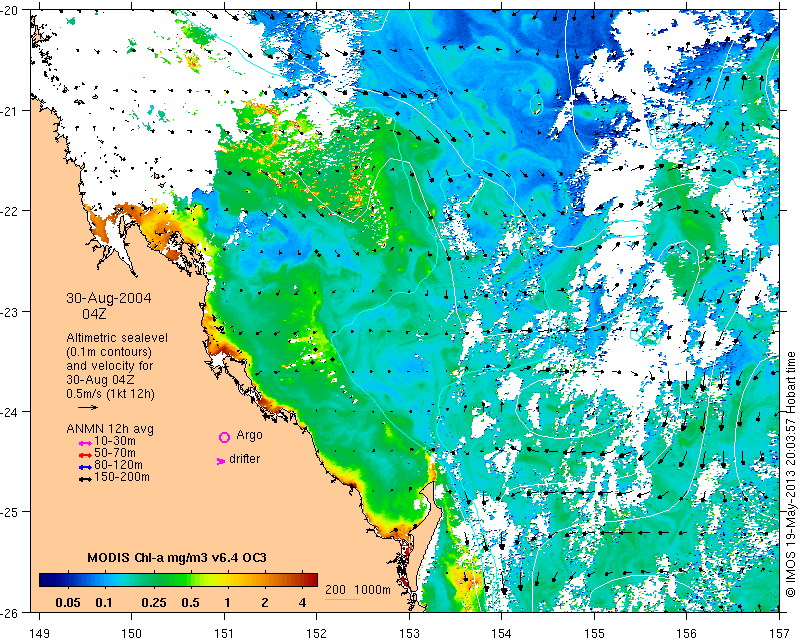
Task: Click the cyan contour line under '200 1000m'
Action: (342, 599)
